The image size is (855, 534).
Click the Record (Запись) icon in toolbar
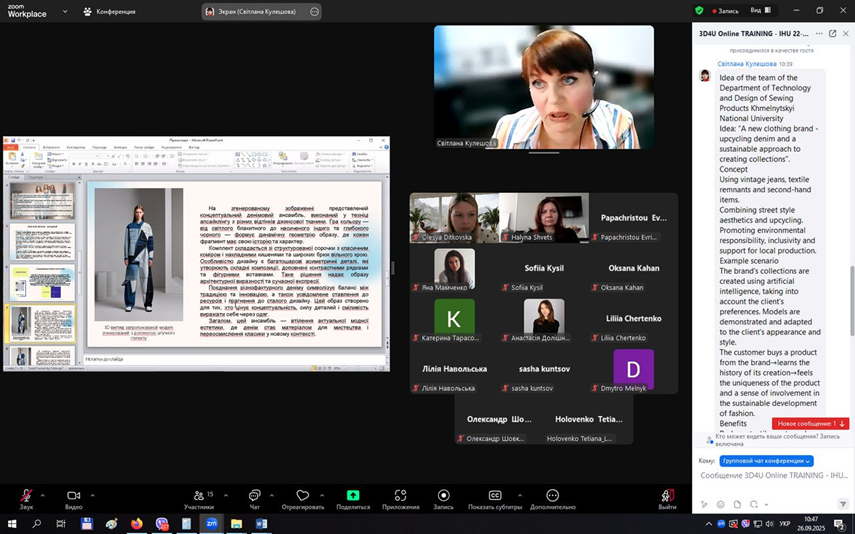click(443, 496)
